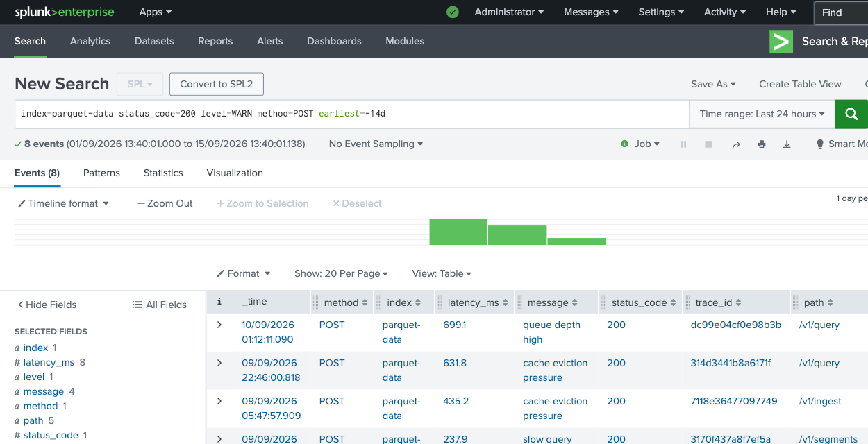Go to the Analytics nav tab
This screenshot has height=444, width=868.
pyautogui.click(x=90, y=41)
